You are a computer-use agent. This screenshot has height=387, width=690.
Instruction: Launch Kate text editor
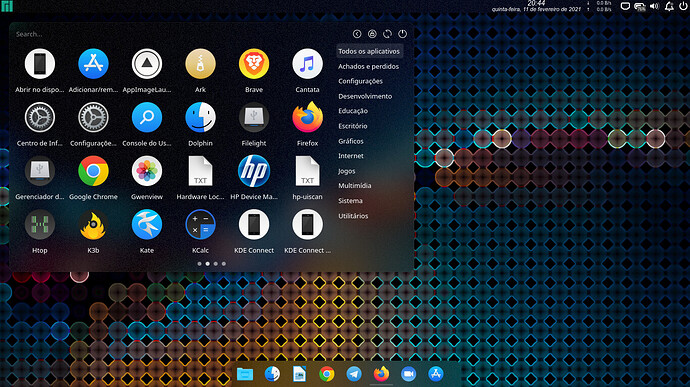click(x=147, y=225)
